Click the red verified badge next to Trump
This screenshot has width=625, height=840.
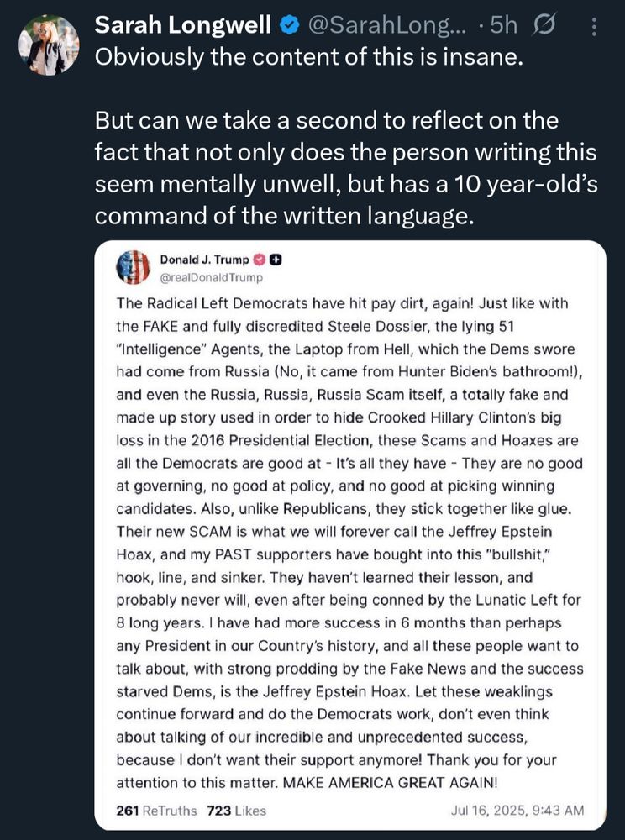[259, 260]
